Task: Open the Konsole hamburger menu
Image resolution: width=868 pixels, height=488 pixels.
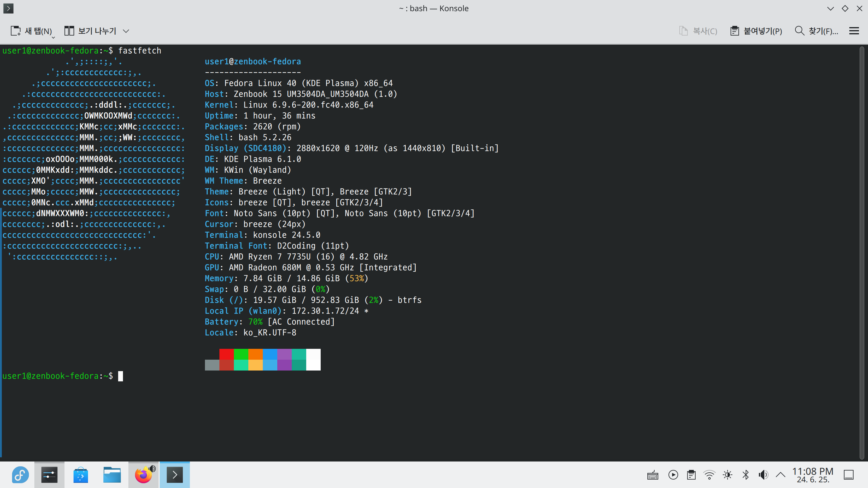Action: (854, 31)
